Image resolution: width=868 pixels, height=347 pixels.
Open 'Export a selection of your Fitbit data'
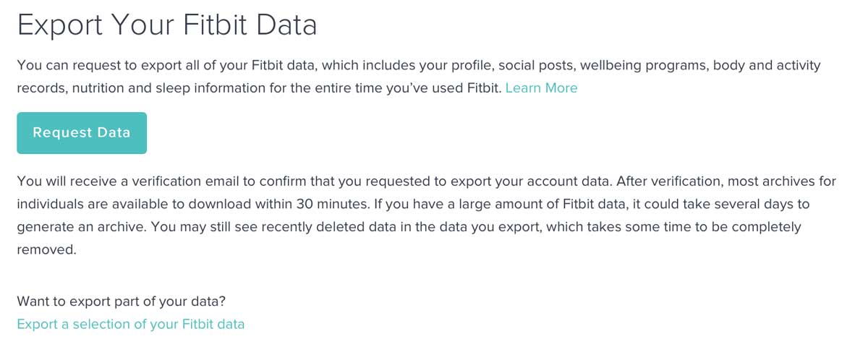click(131, 324)
